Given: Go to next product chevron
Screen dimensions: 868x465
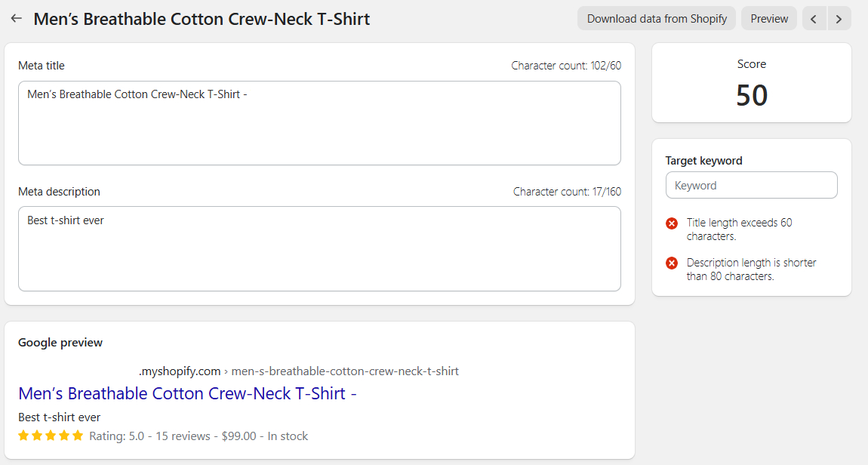Looking at the screenshot, I should [839, 19].
